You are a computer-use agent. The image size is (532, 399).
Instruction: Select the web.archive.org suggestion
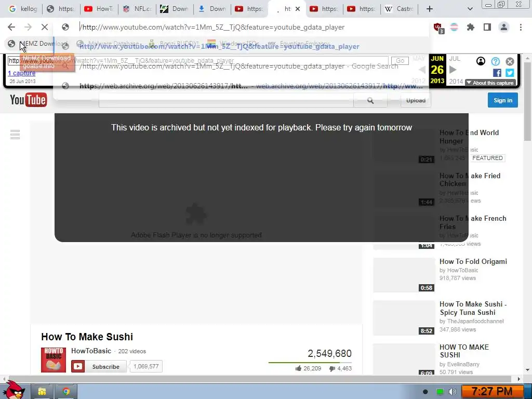point(251,86)
